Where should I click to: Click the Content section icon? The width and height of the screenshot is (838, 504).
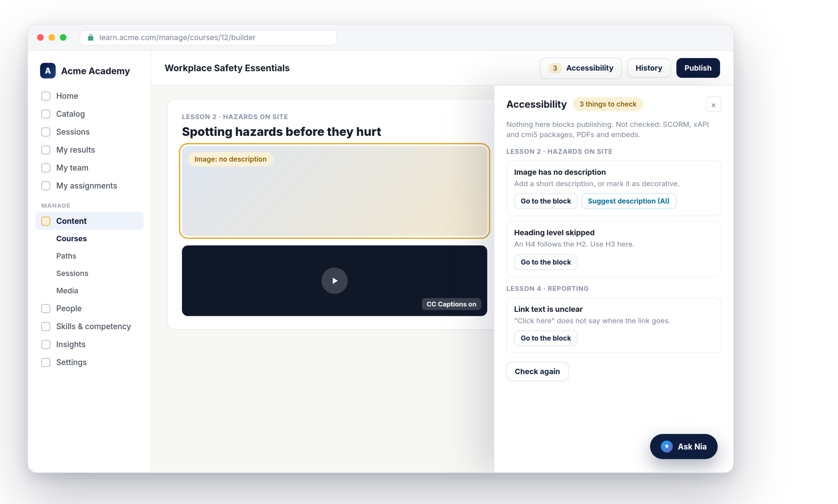pyautogui.click(x=46, y=222)
